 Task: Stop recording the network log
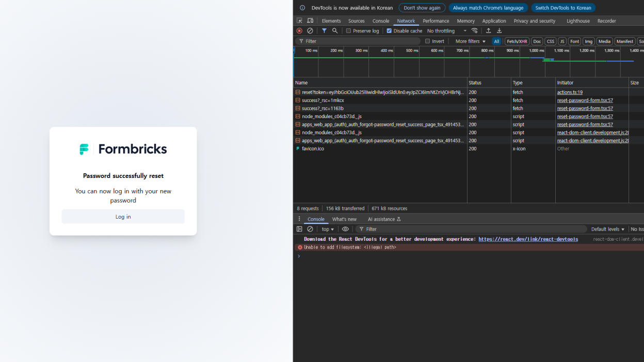[299, 31]
